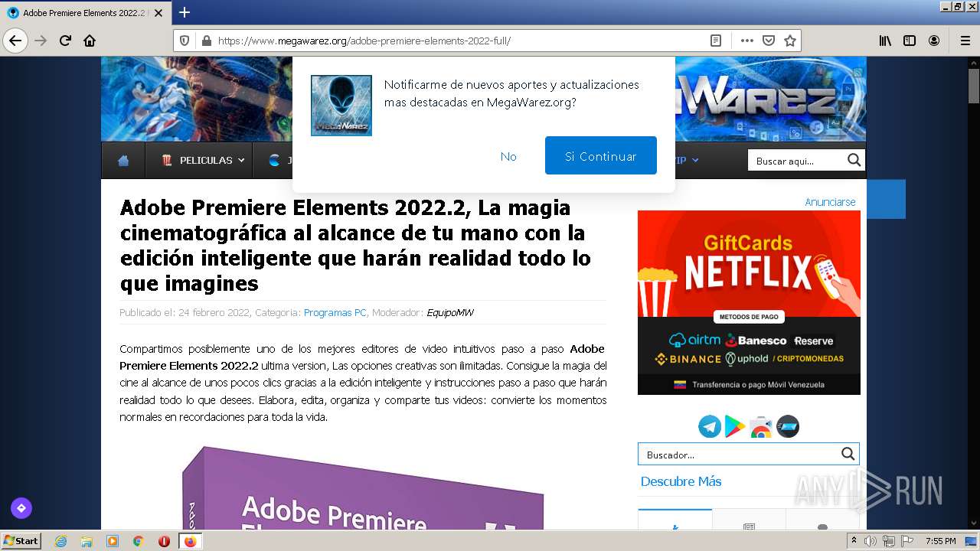Open the Programas PC category link
The height and width of the screenshot is (551, 980).
[335, 312]
